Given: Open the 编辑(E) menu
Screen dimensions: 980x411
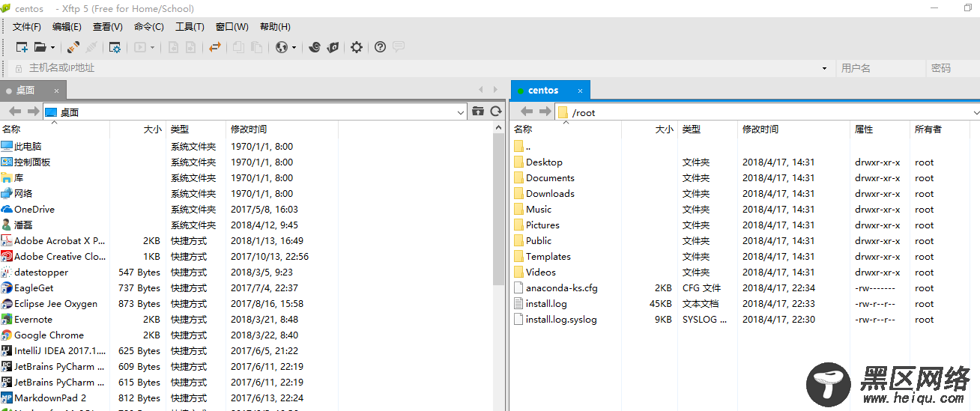Looking at the screenshot, I should [67, 27].
